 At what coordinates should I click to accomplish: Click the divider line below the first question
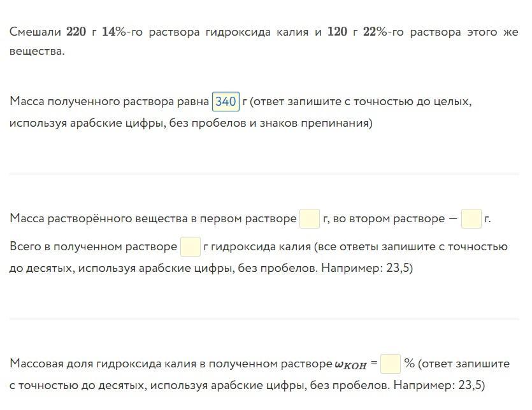click(264, 173)
